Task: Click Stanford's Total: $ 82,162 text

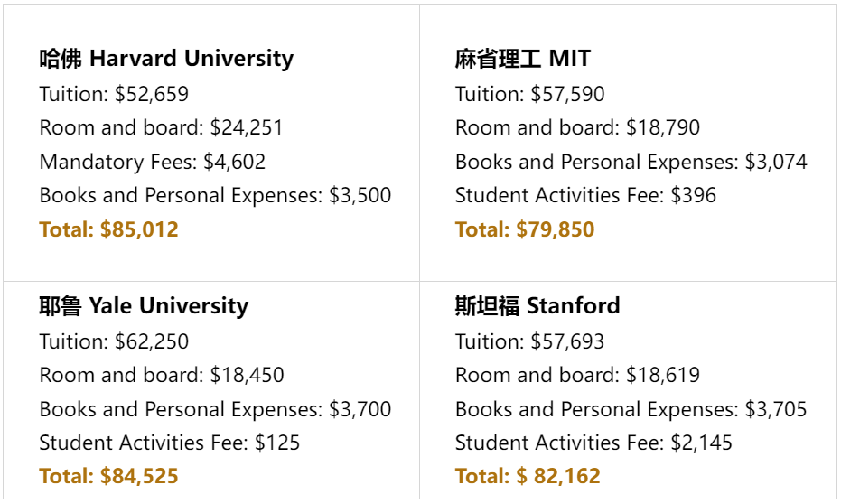Action: (x=528, y=476)
